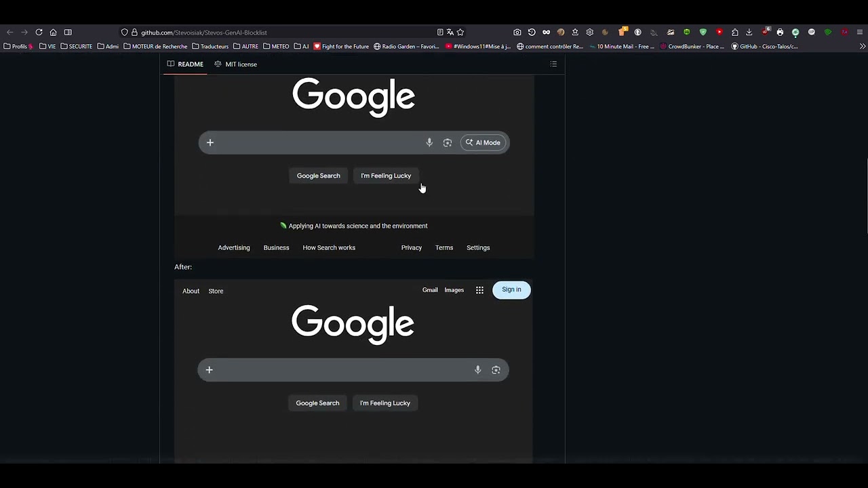Open Fight for the Future bookmark

(x=341, y=46)
